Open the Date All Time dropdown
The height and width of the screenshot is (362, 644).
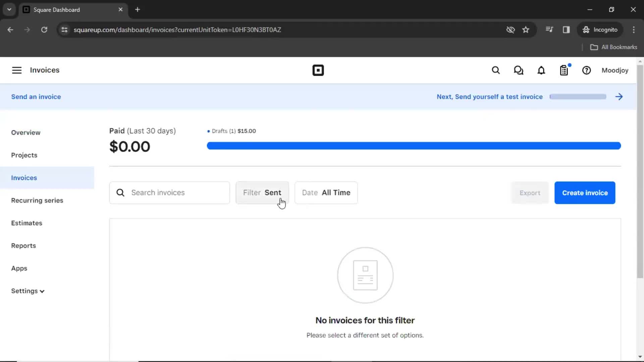[x=326, y=192]
